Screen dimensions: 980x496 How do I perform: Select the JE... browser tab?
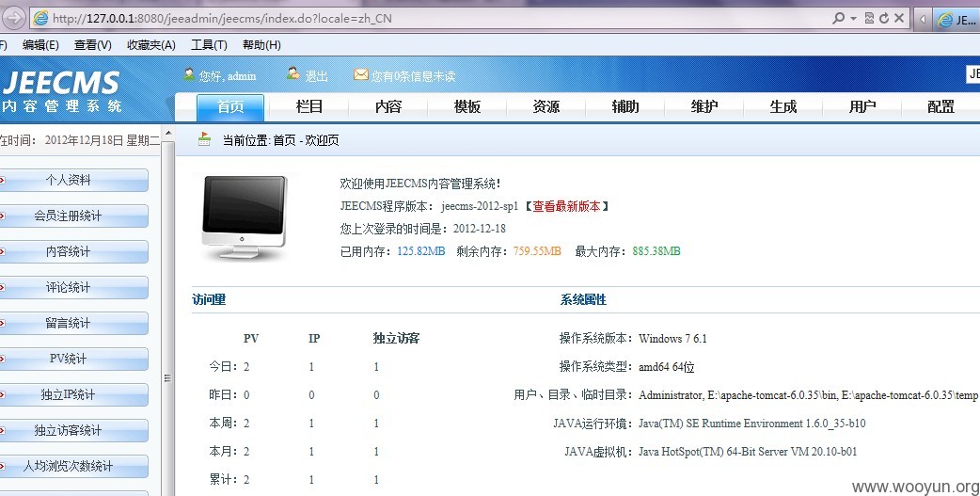point(956,20)
